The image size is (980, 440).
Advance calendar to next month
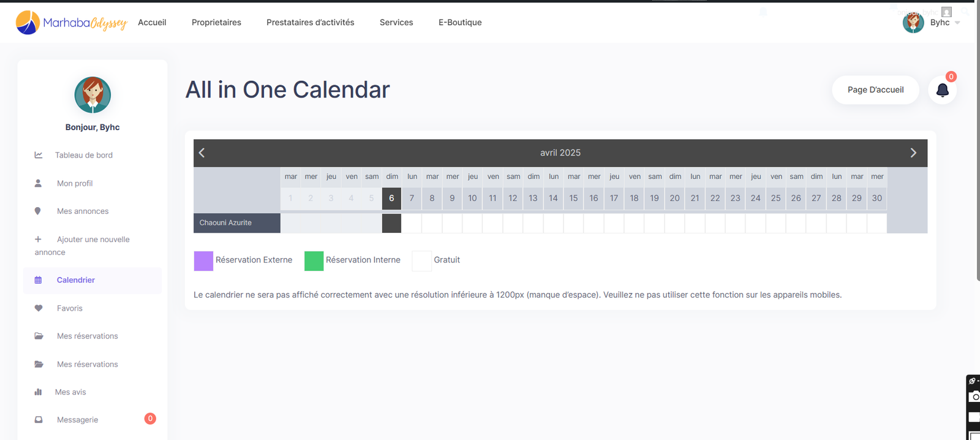click(x=913, y=153)
